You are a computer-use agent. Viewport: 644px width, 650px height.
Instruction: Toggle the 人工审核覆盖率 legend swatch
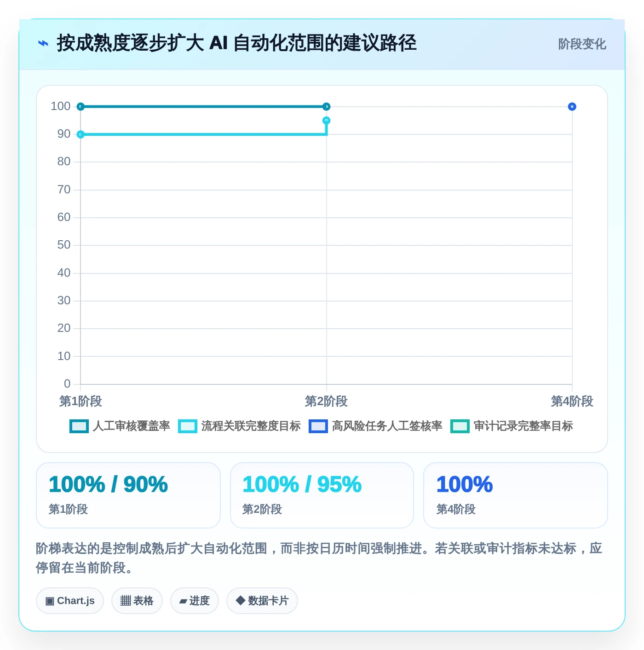tap(79, 426)
